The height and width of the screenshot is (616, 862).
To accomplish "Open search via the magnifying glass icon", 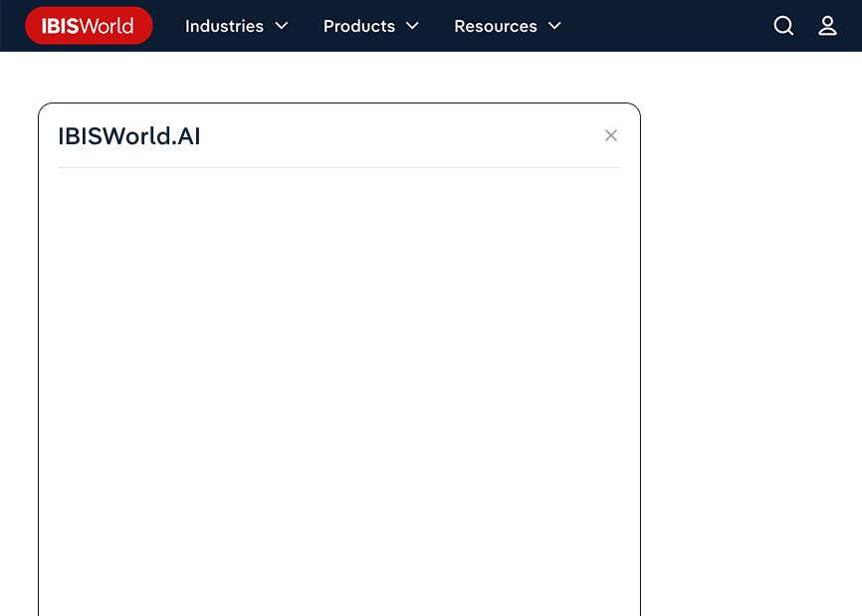I will point(783,26).
